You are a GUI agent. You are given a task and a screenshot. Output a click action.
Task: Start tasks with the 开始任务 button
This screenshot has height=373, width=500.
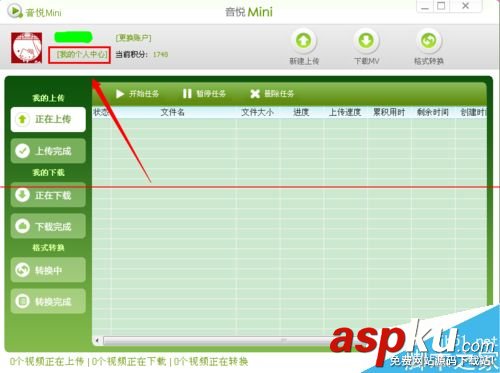[x=137, y=94]
